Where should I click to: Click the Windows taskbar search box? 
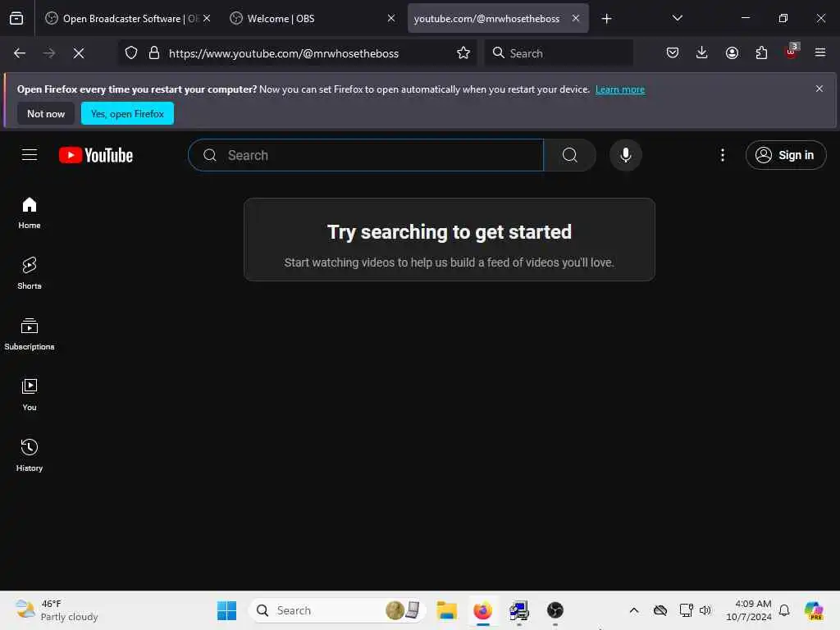(x=337, y=610)
